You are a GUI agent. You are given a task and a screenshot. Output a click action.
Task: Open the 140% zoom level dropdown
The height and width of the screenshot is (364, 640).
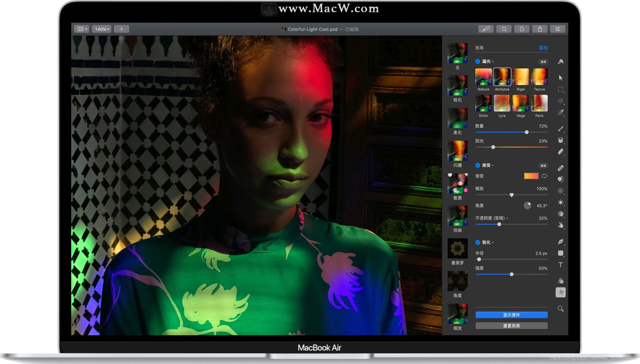pos(102,29)
